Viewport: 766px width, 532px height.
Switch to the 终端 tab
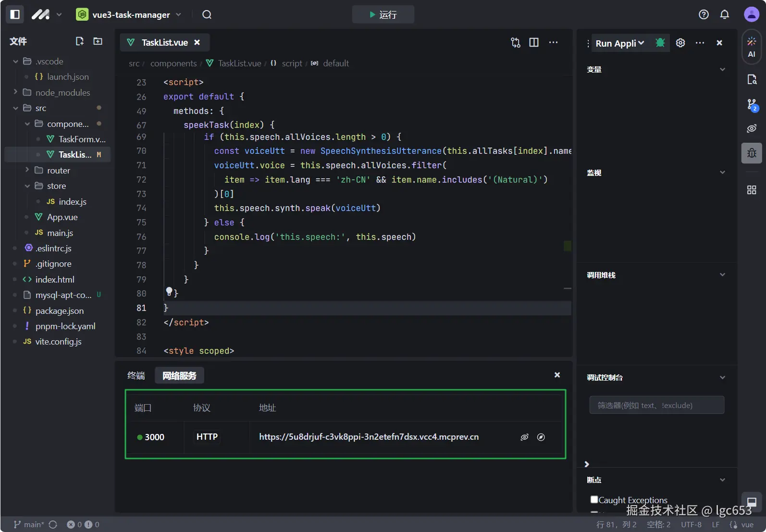(x=136, y=375)
